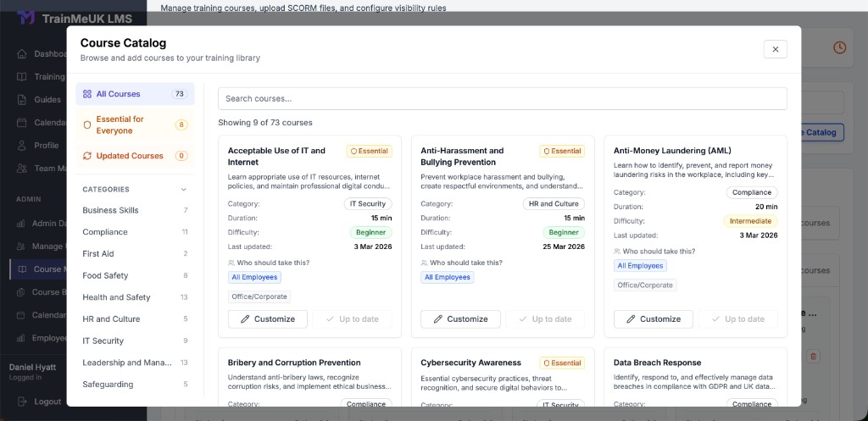Click Up to date on Anti-Money Laundering card
This screenshot has width=868, height=421.
[x=738, y=319]
